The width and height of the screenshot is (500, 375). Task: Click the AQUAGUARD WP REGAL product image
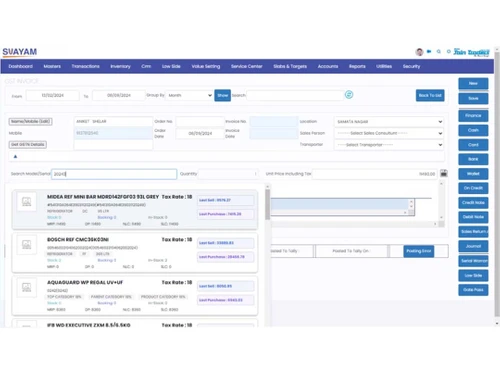pyautogui.click(x=27, y=287)
